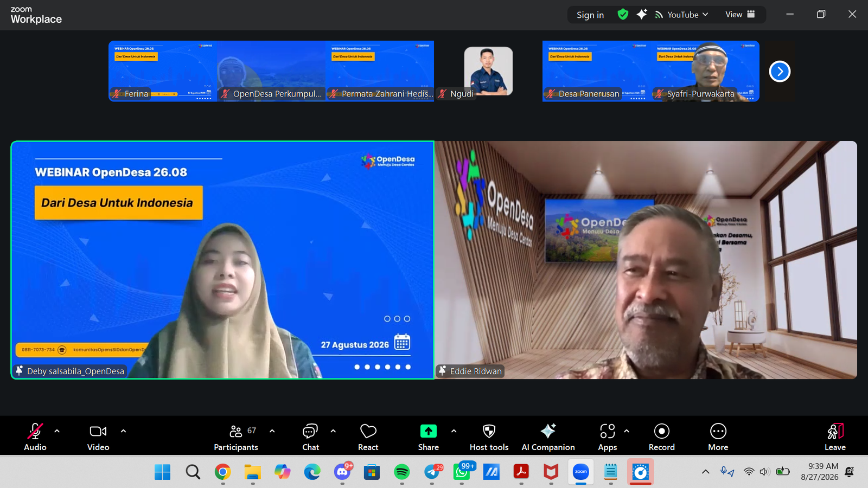
Task: Expand audio options caret next to Audio
Action: (x=57, y=432)
